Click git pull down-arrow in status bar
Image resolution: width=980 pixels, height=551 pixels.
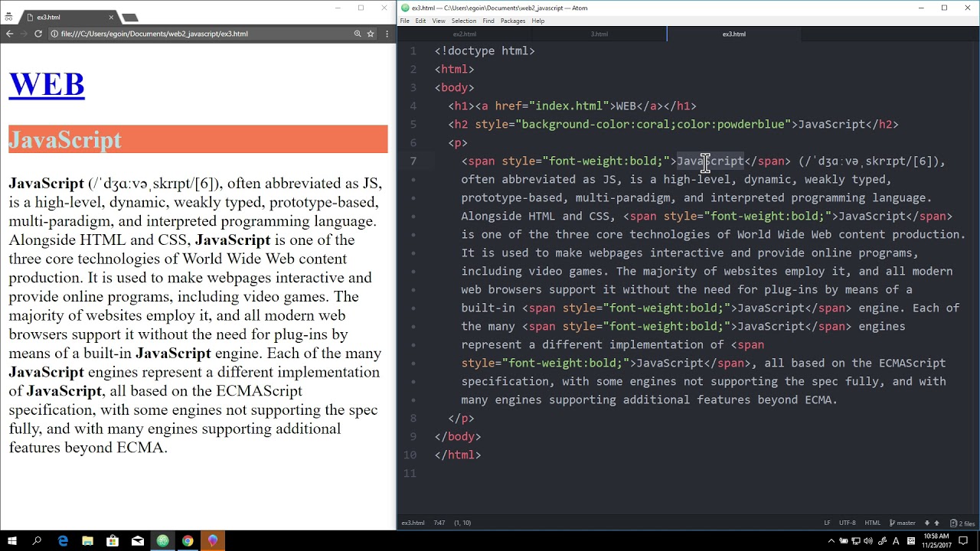point(926,523)
